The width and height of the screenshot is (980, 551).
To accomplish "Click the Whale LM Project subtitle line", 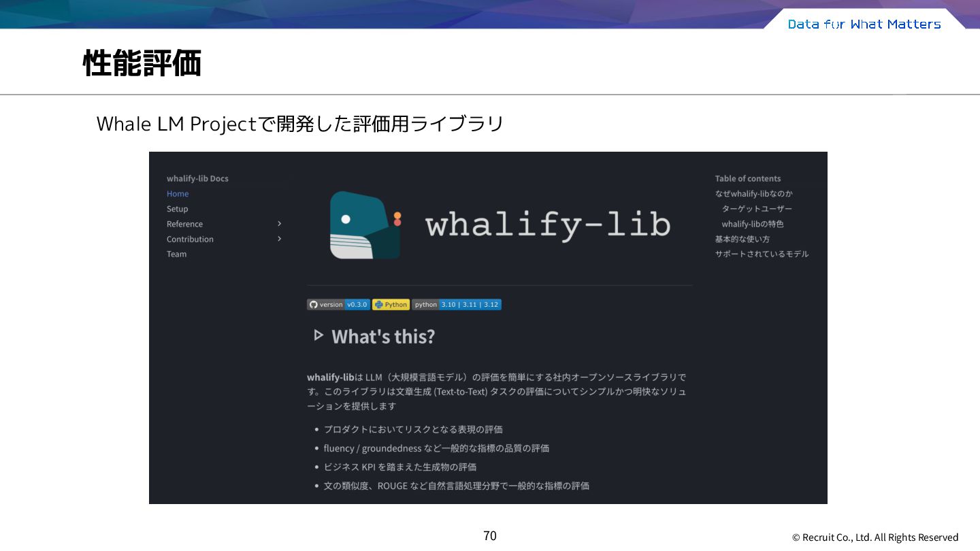I will (x=300, y=124).
